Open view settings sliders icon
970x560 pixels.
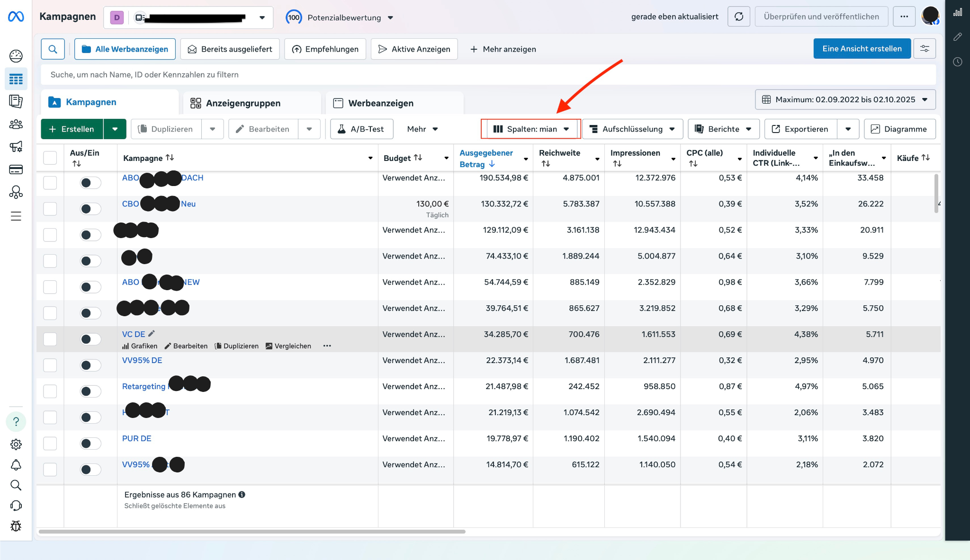click(924, 49)
